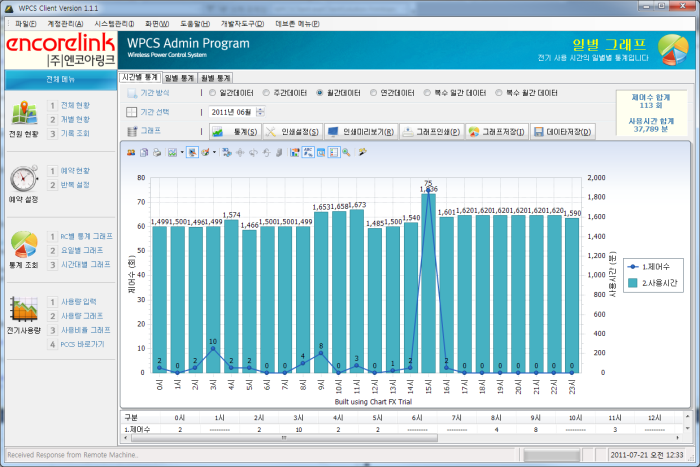
Task: Open the 개발자도구(D) menu
Action: pos(242,24)
